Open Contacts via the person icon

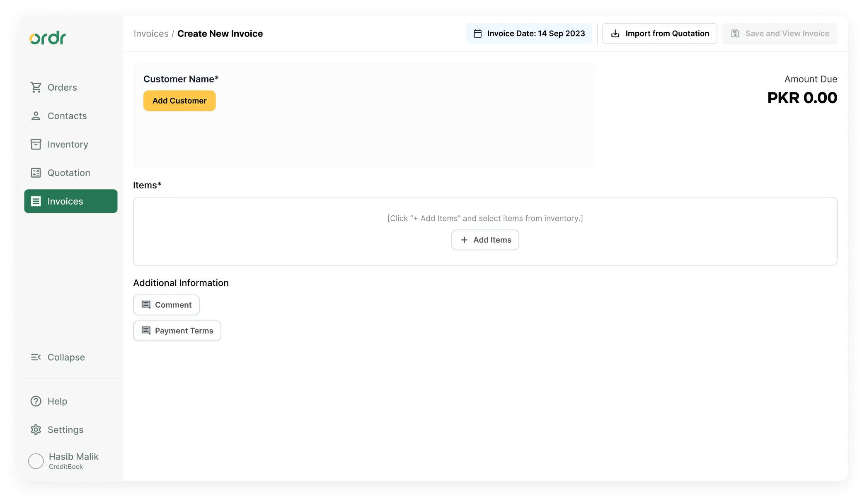coord(36,116)
